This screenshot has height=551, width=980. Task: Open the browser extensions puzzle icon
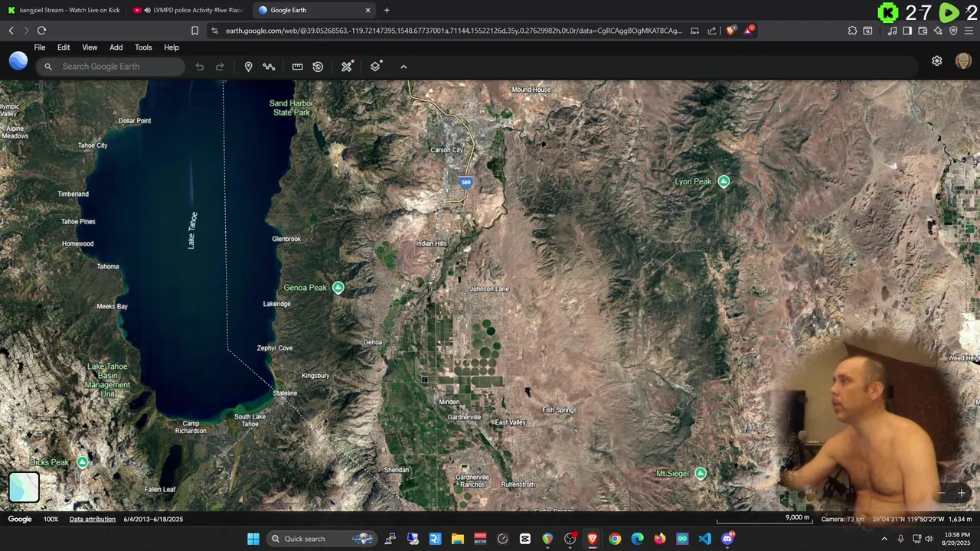tap(852, 31)
